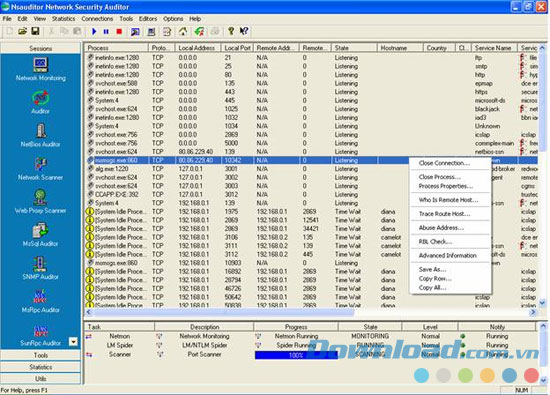Click the yellow question mark Help icon
Image resolution: width=550 pixels, height=395 pixels.
(231, 31)
